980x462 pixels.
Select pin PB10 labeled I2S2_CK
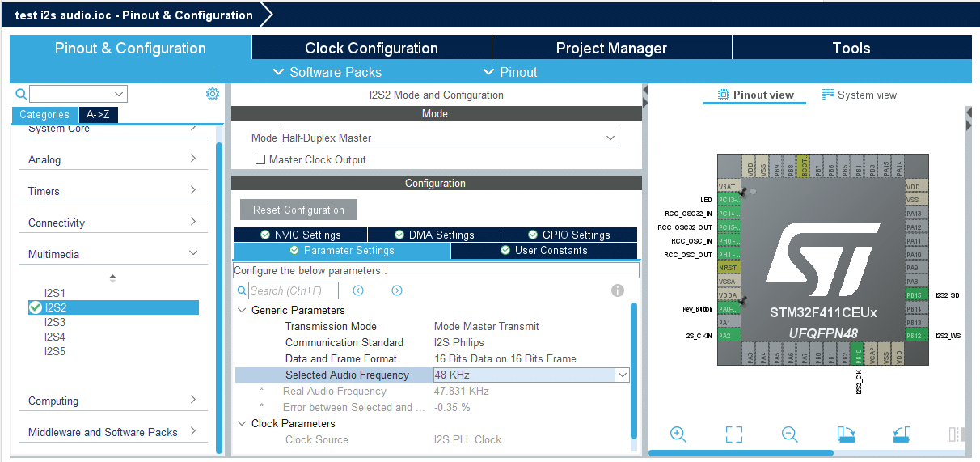[x=859, y=354]
